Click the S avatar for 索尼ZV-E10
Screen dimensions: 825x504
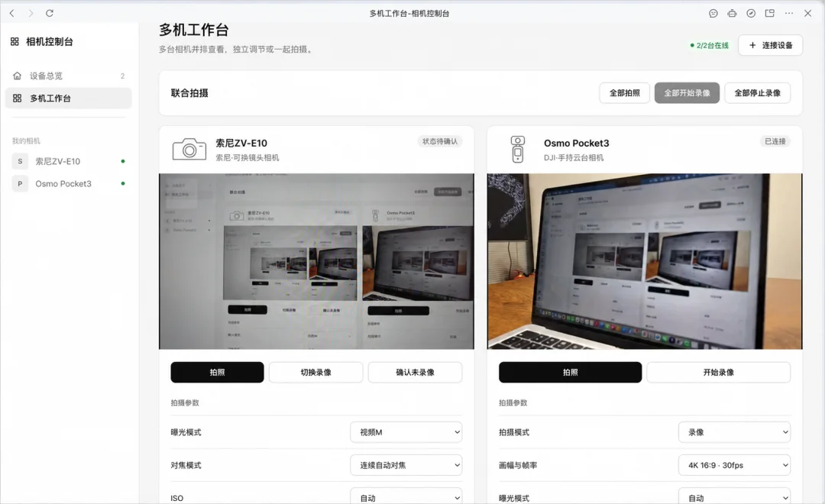pyautogui.click(x=20, y=161)
